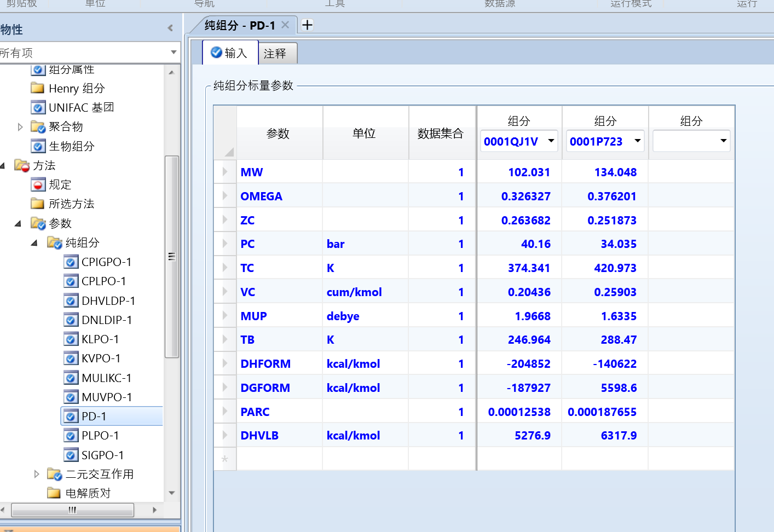
Task: Click the 参数 folder icon
Action: 38,223
